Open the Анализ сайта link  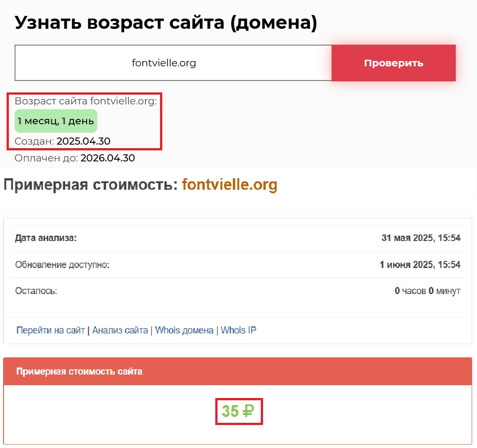point(120,330)
